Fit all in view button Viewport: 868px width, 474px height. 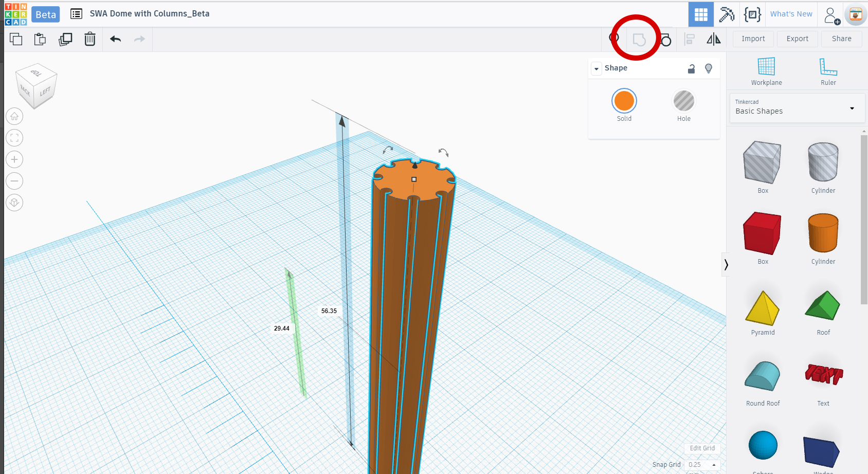[14, 138]
